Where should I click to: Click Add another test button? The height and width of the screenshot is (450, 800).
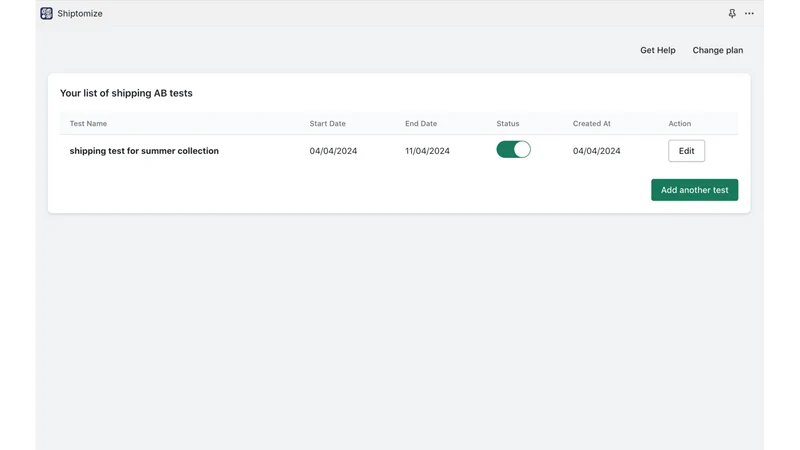694,190
